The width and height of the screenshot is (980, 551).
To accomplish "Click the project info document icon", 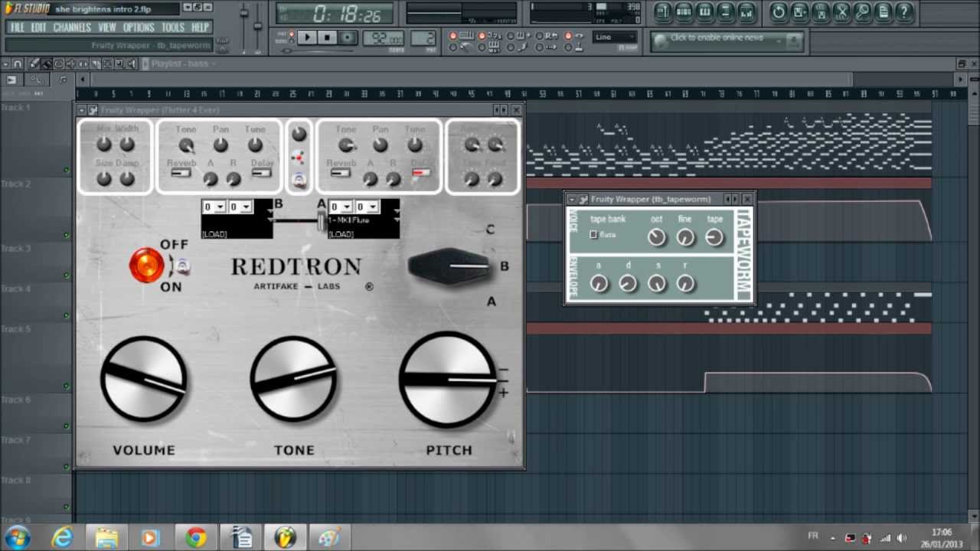I will pyautogui.click(x=883, y=11).
